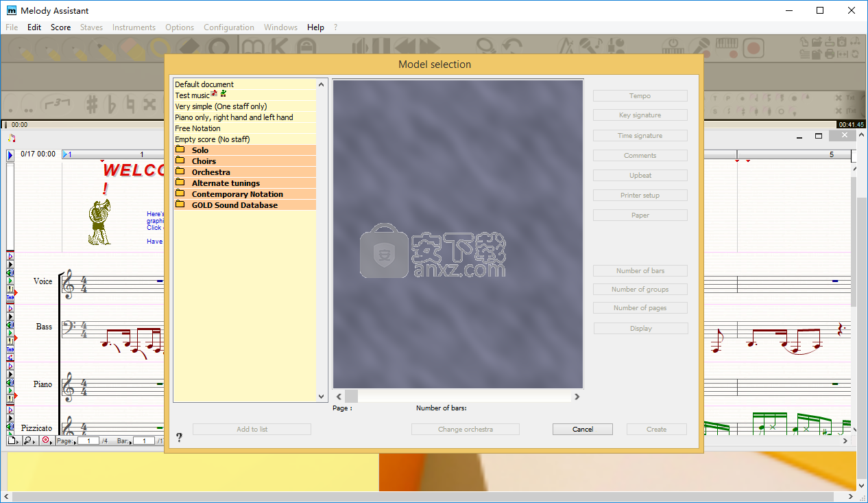Click the Change orchestra button

point(466,430)
